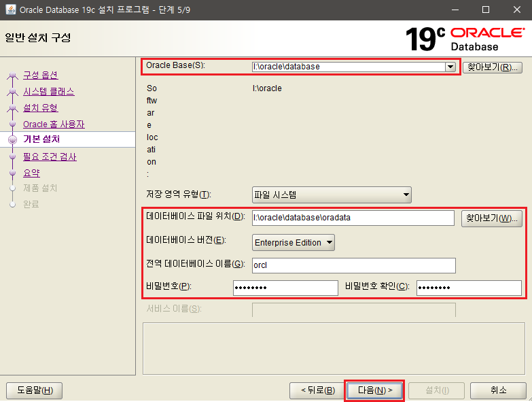
Task: Click the 전역 데이터베이스 이름 field with orcl
Action: coord(353,265)
